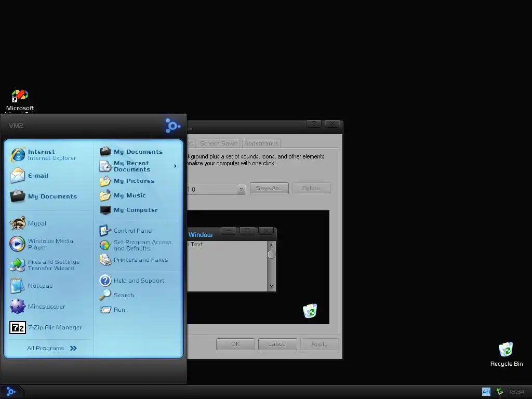Launch Mypal browser raccoon icon
The image size is (532, 399).
pyautogui.click(x=17, y=223)
